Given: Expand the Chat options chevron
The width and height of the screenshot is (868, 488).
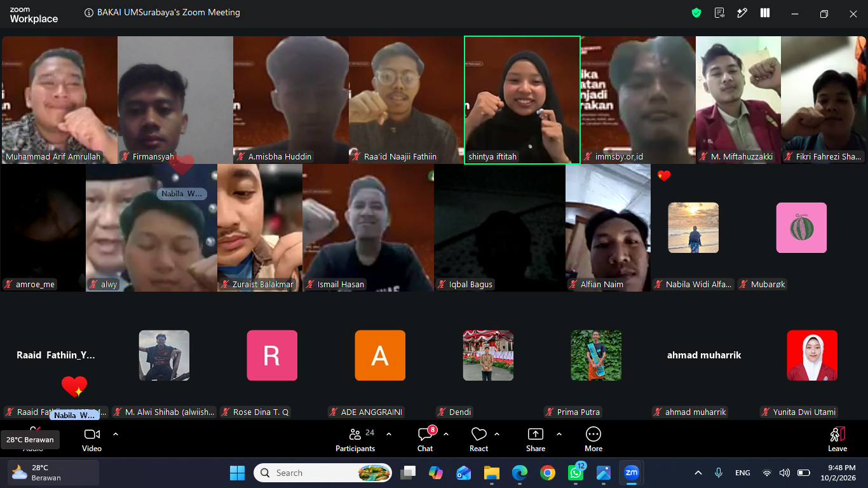Looking at the screenshot, I should pyautogui.click(x=446, y=434).
